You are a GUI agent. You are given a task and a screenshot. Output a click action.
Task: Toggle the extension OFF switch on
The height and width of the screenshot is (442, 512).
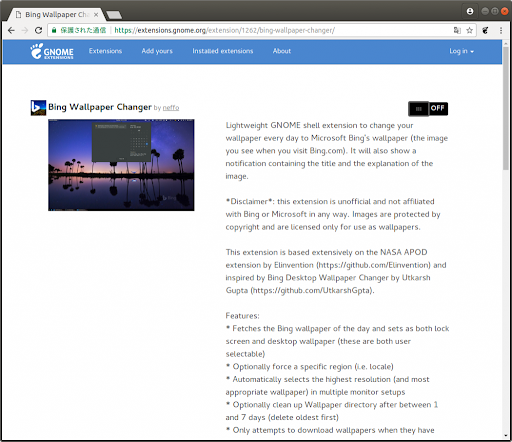click(x=428, y=109)
